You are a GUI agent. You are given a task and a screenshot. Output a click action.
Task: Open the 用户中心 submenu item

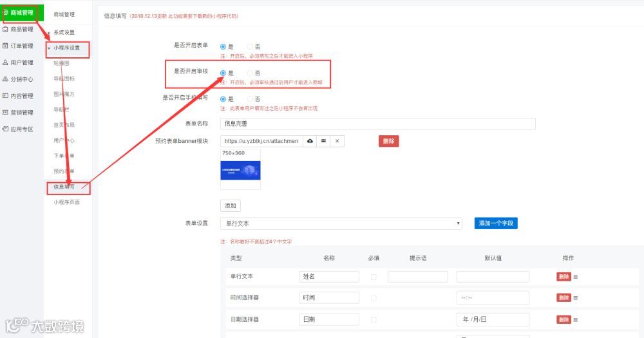coord(64,140)
